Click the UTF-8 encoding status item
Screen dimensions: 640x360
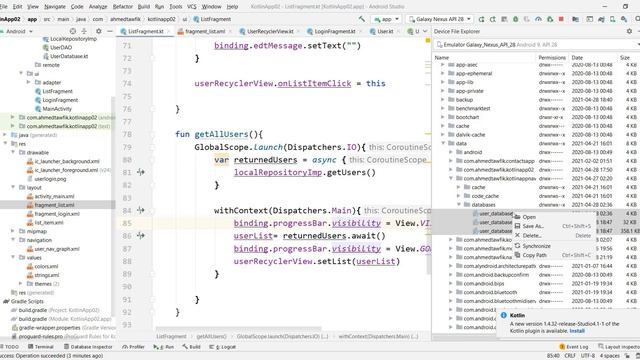[588, 356]
